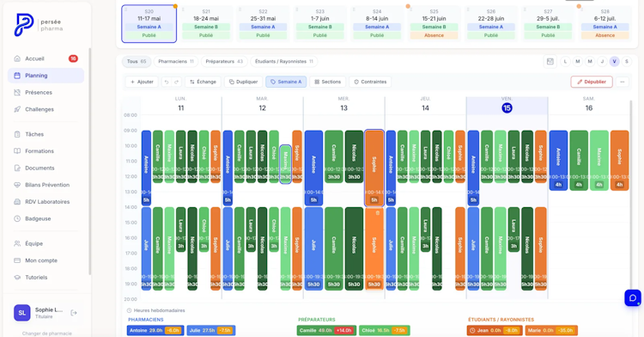The width and height of the screenshot is (644, 337).
Task: Open the three-dots more options menu
Action: [623, 82]
